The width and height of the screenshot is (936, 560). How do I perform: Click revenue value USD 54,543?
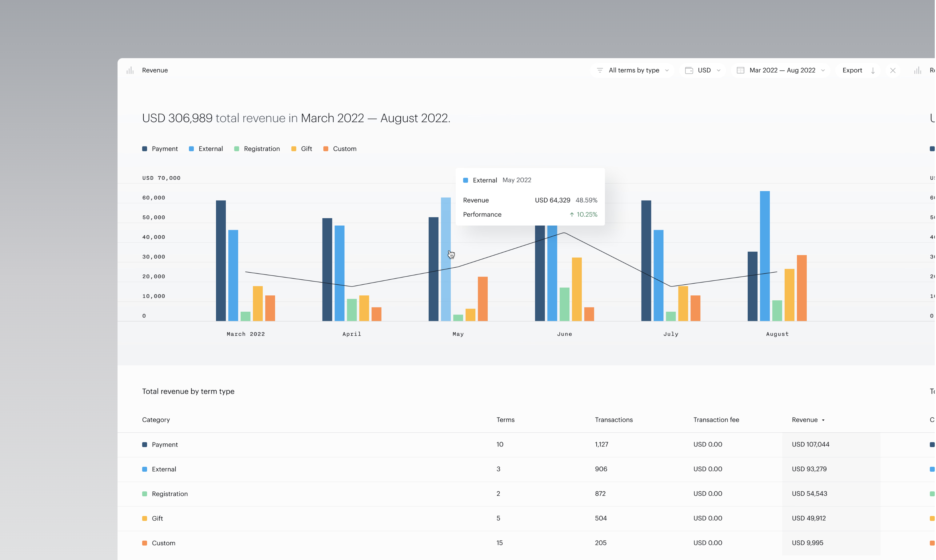pyautogui.click(x=810, y=494)
